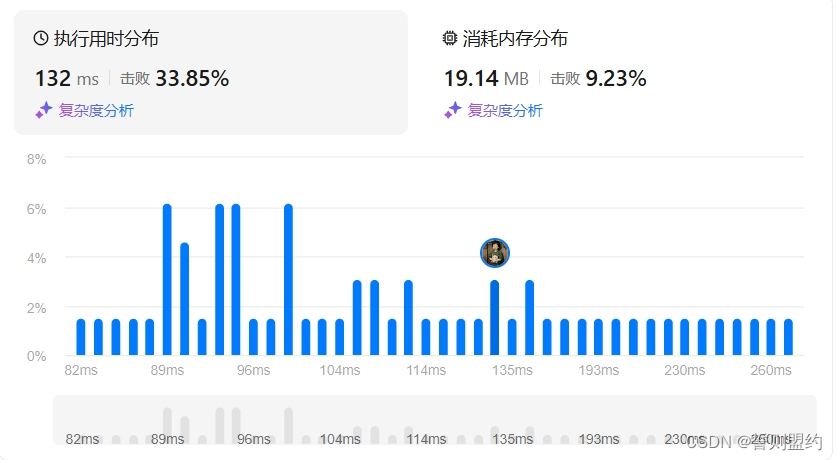Viewport: 837px width, 460px height.
Task: Click the chip icon beside 消耗内存分布
Action: [x=450, y=38]
